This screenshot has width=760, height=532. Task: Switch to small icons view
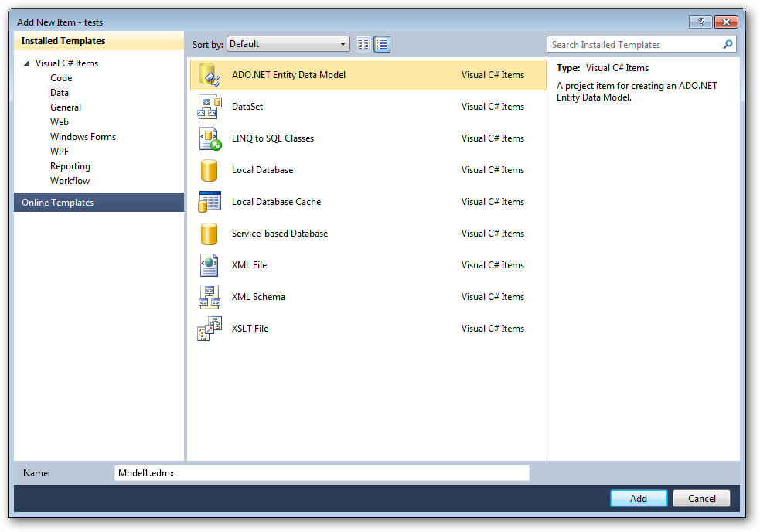(x=363, y=44)
